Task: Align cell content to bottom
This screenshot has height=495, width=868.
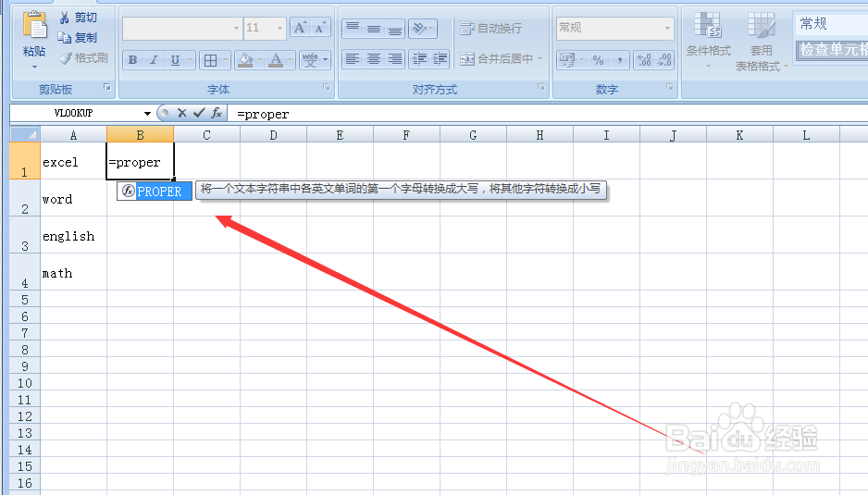Action: click(395, 28)
